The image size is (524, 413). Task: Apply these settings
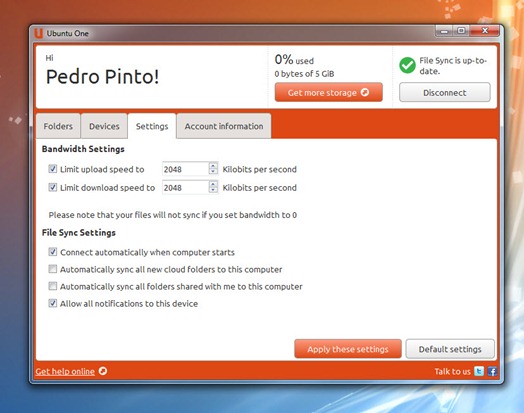348,349
